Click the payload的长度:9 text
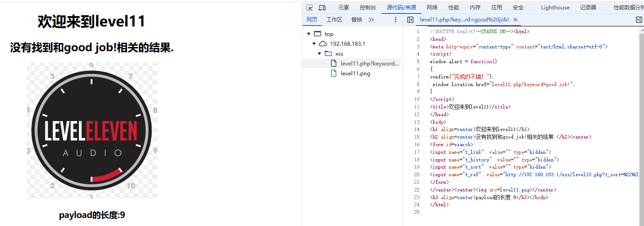Image resolution: width=644 pixels, height=226 pixels. [x=92, y=215]
